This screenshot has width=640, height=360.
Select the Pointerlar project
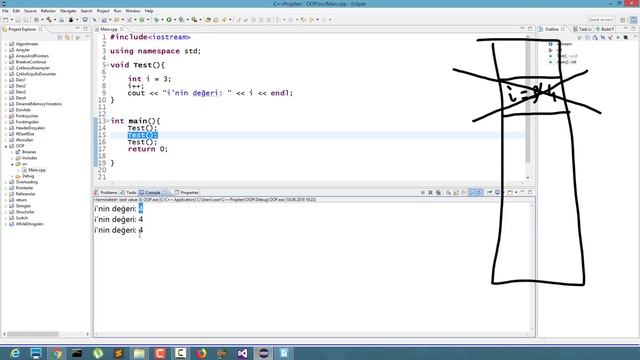tap(21, 188)
